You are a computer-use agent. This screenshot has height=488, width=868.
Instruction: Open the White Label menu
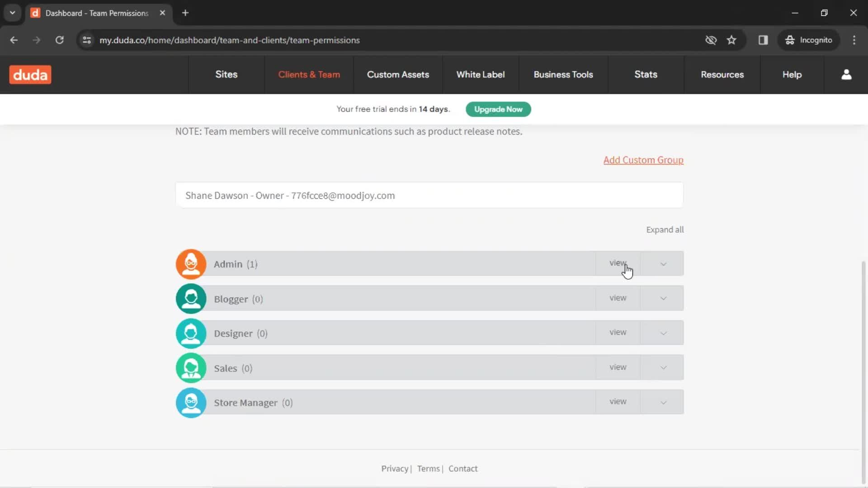[x=481, y=75]
